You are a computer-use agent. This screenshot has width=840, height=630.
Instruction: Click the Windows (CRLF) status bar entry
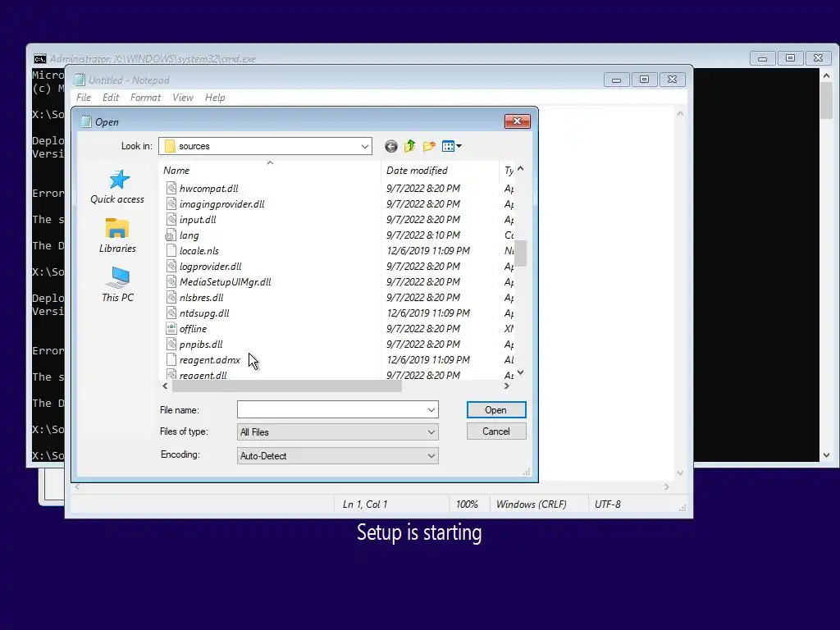pyautogui.click(x=531, y=504)
